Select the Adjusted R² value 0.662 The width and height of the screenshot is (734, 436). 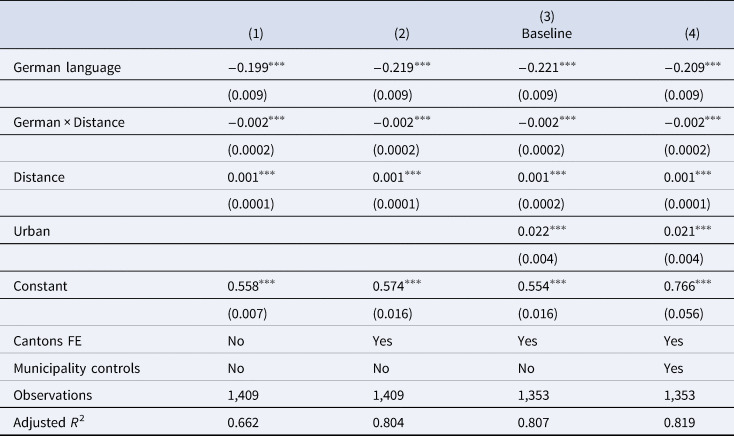tap(243, 422)
